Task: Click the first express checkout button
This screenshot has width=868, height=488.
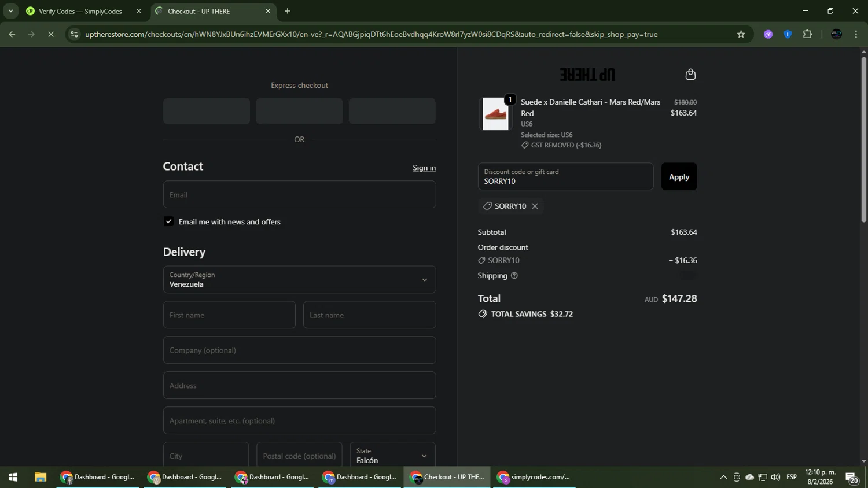Action: click(x=207, y=111)
